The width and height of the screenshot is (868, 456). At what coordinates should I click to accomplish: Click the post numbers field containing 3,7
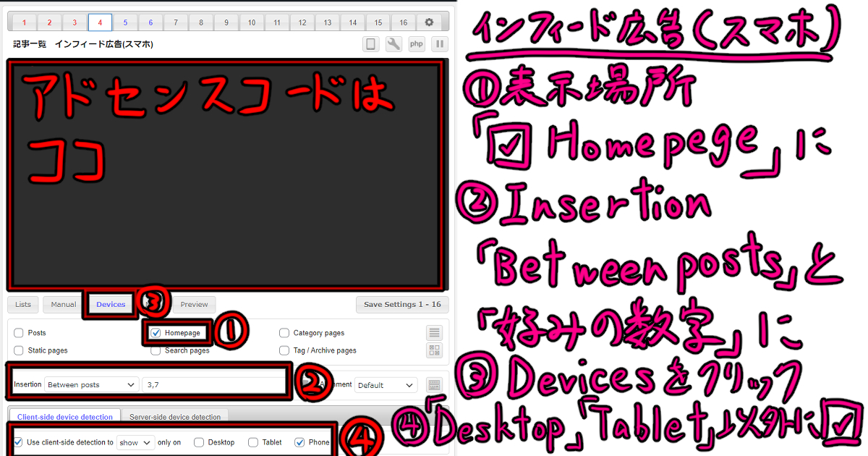click(x=213, y=384)
